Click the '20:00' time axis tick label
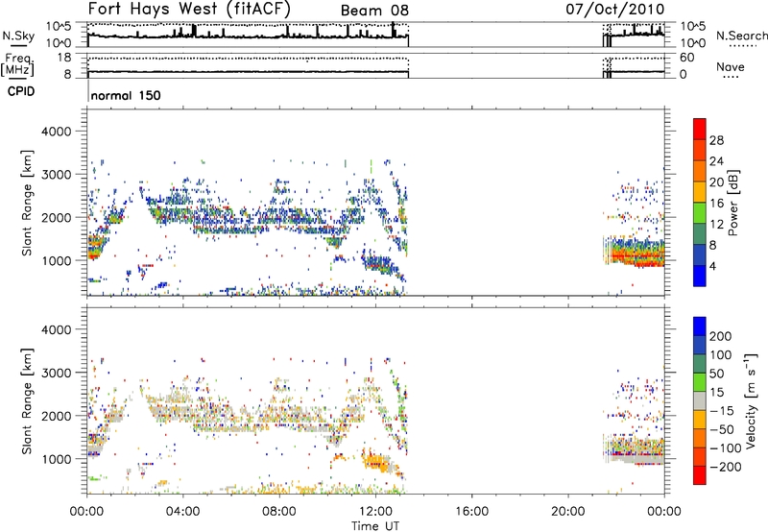The width and height of the screenshot is (768, 532). 567,512
